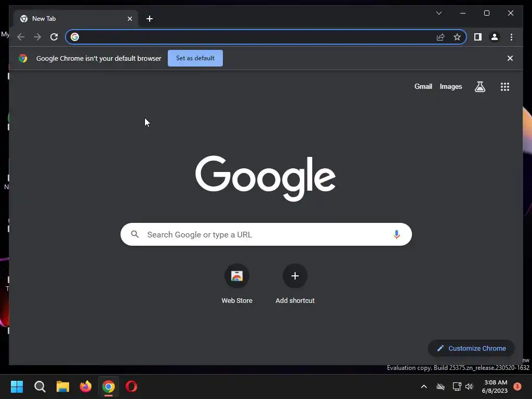This screenshot has height=399, width=532.
Task: Open network icon in tray
Action: tap(457, 387)
